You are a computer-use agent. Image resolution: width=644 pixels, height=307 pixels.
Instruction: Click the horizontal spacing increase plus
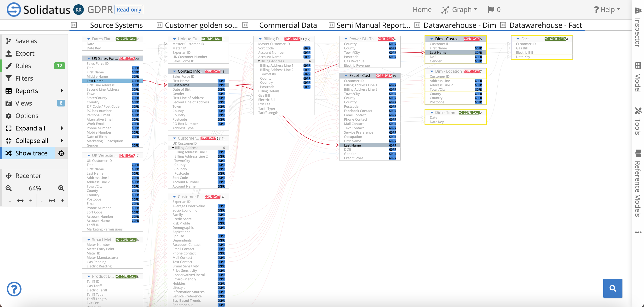31,201
